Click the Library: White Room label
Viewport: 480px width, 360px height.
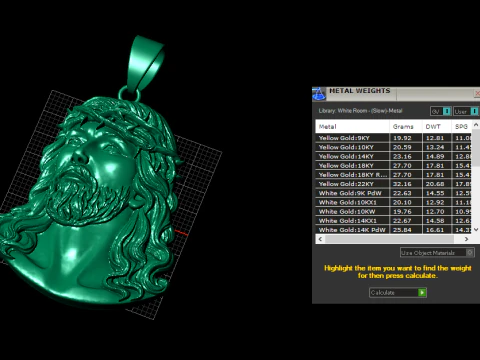(x=360, y=111)
